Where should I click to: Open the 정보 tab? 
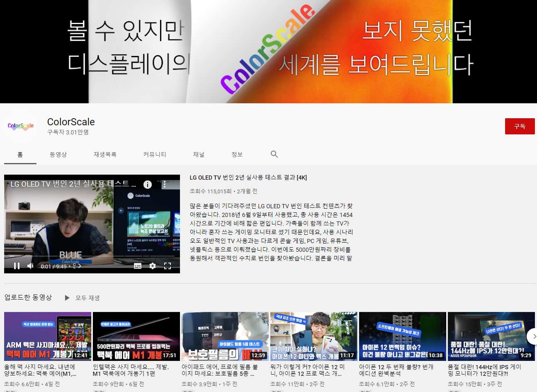237,154
